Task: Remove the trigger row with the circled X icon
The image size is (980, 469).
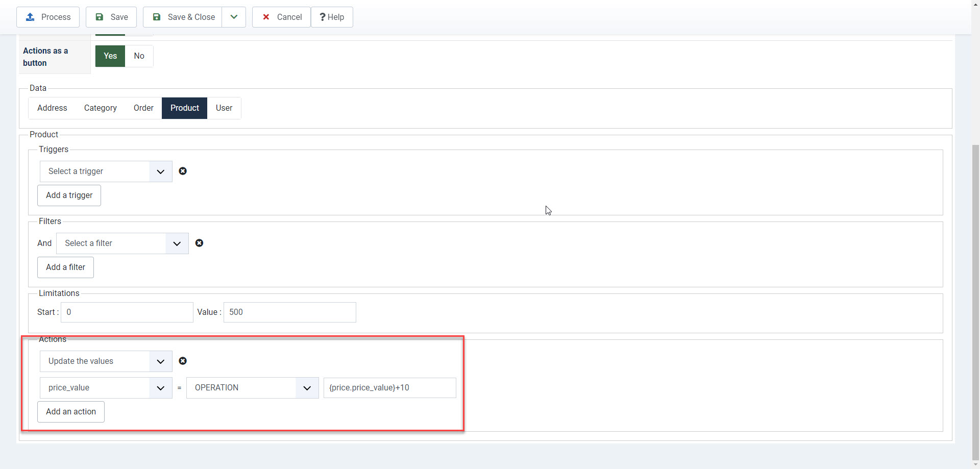Action: point(183,171)
